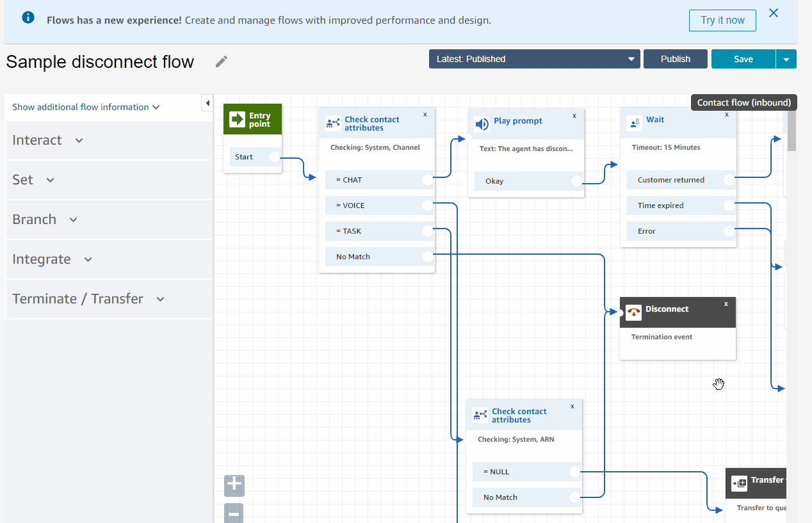Zoom in using the plus icon
The image size is (812, 523).
point(234,485)
